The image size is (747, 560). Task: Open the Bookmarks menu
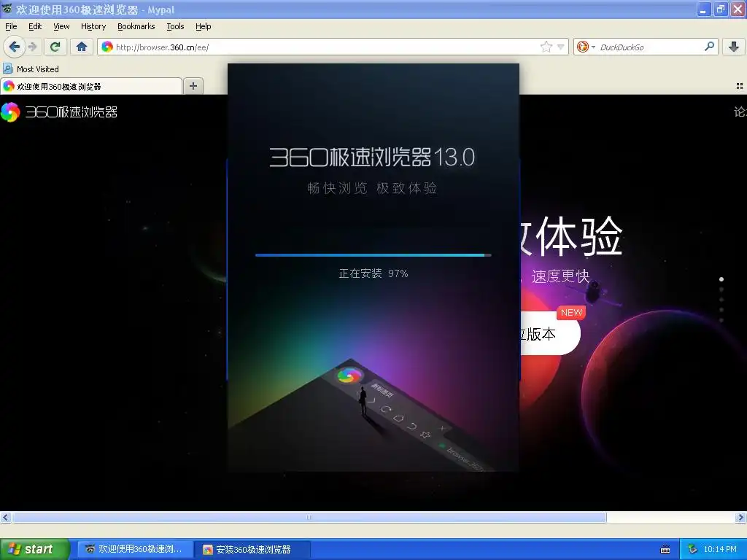pyautogui.click(x=136, y=26)
